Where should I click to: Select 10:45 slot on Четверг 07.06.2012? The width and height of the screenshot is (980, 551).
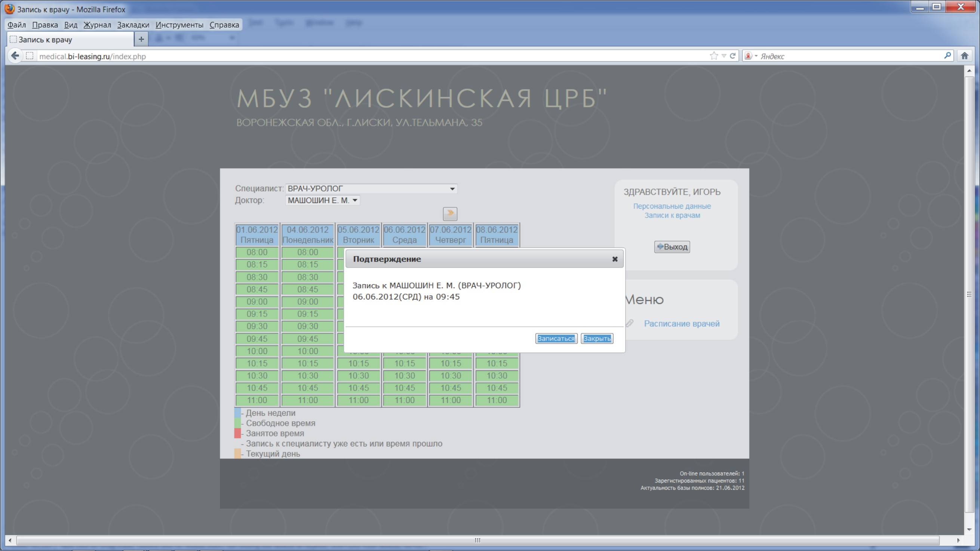(451, 388)
